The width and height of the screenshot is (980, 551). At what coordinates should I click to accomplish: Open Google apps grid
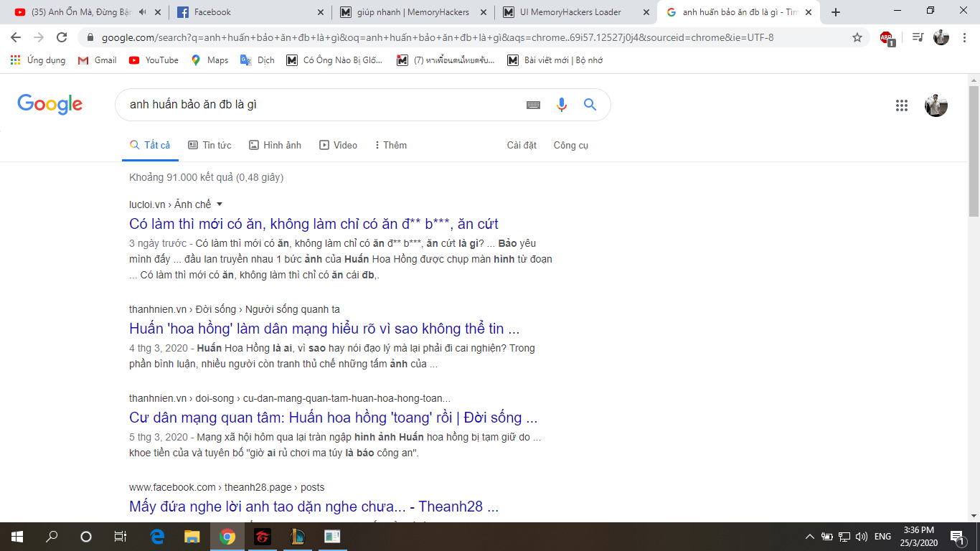(x=902, y=105)
